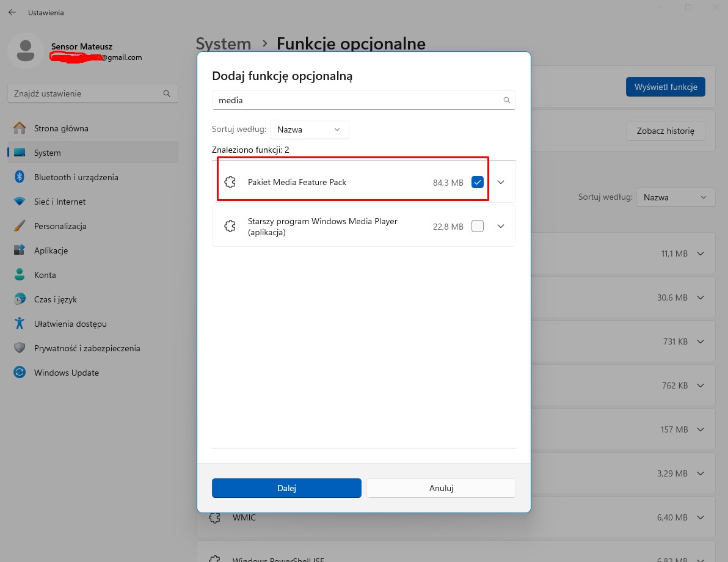The image size is (728, 562).
Task: Select Aplikacje in the sidebar
Action: pos(51,250)
